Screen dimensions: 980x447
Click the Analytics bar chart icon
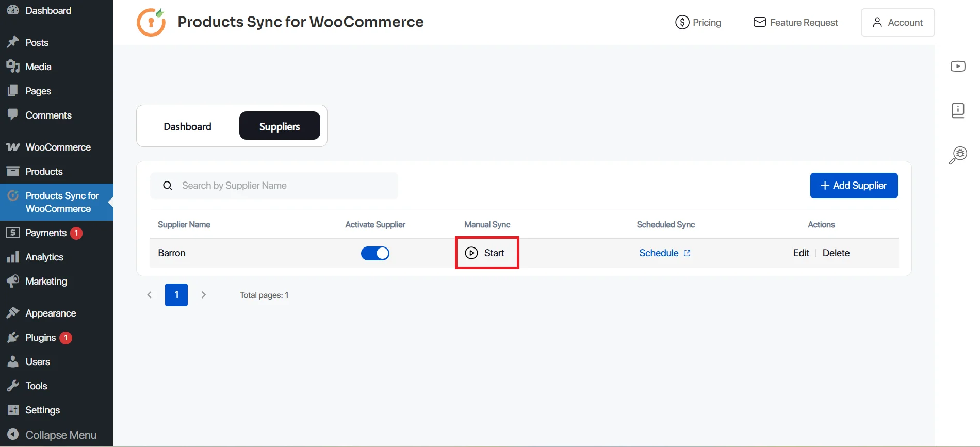point(13,257)
